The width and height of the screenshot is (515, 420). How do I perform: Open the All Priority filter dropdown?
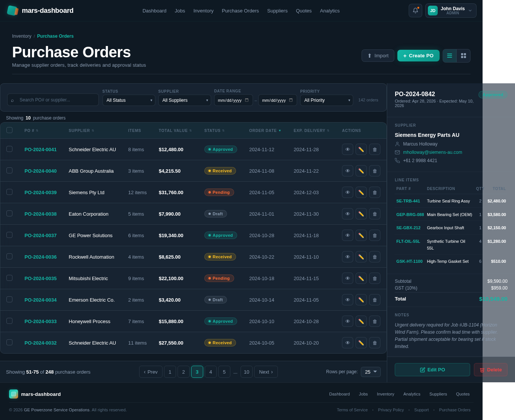[326, 100]
